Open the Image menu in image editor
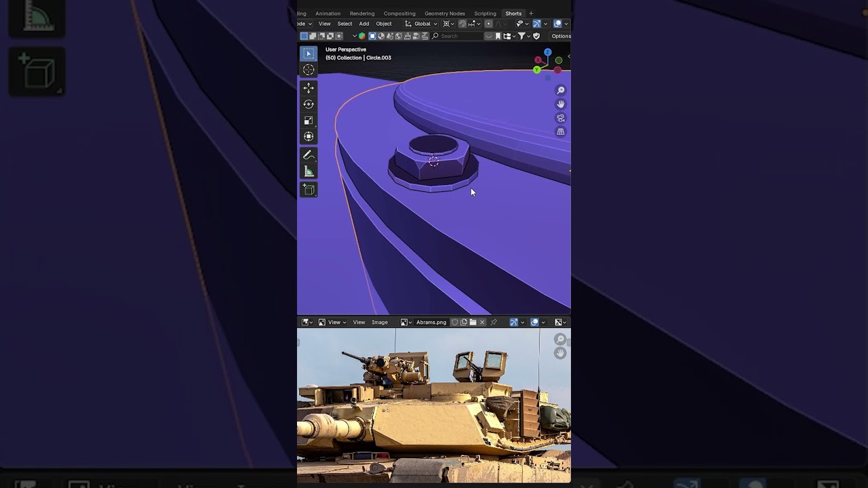 click(380, 323)
